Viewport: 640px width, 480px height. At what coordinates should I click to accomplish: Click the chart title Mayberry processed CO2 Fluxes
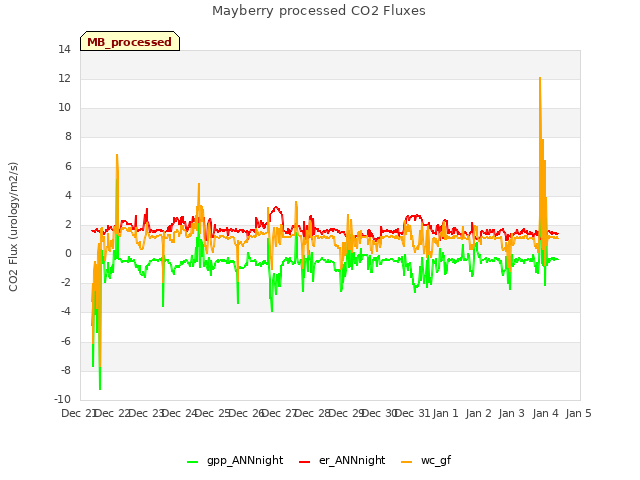(x=319, y=11)
